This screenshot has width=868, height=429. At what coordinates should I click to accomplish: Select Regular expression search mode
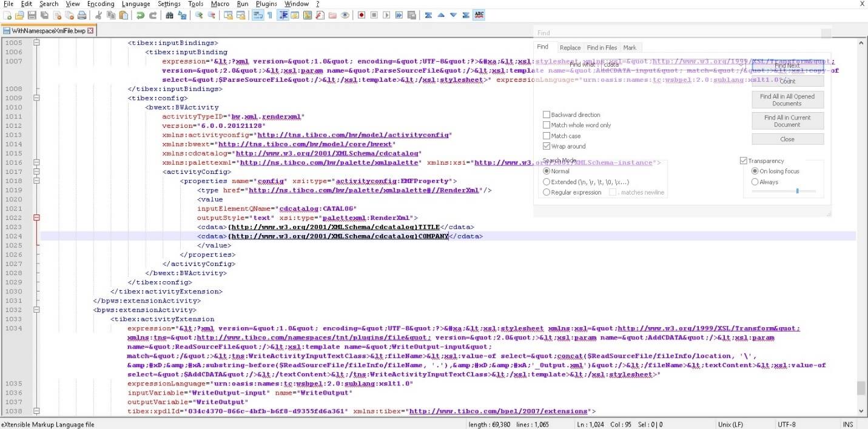547,192
